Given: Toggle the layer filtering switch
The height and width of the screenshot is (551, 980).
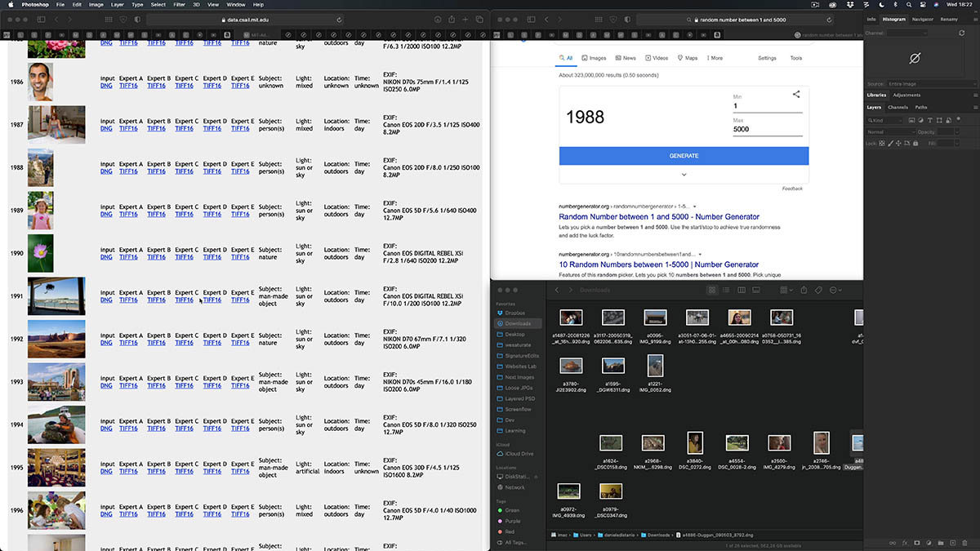Looking at the screenshot, I should pos(958,119).
